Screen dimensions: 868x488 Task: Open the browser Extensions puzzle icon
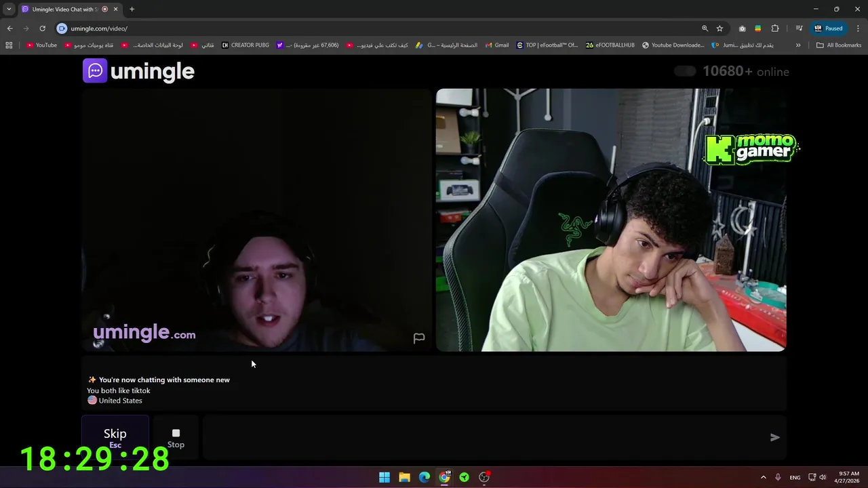775,28
